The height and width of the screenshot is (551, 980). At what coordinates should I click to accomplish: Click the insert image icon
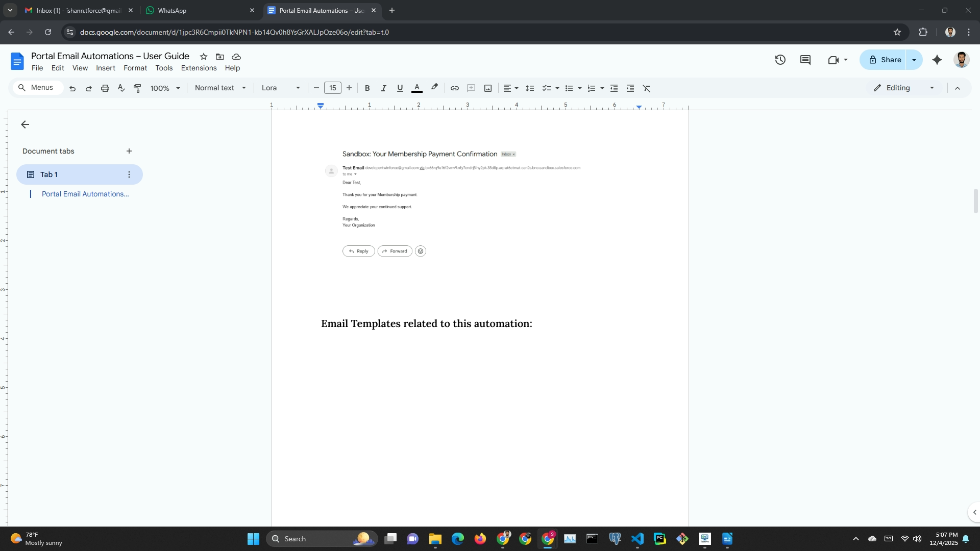[x=488, y=88]
